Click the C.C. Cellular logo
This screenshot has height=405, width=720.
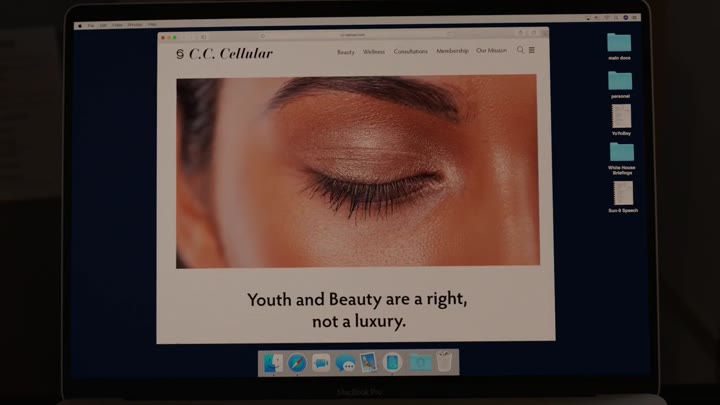coord(224,53)
